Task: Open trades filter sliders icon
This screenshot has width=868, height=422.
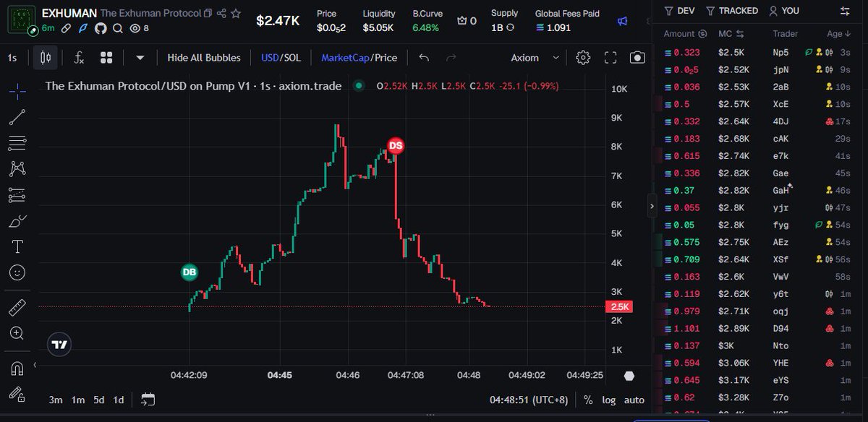Action: 845,11
